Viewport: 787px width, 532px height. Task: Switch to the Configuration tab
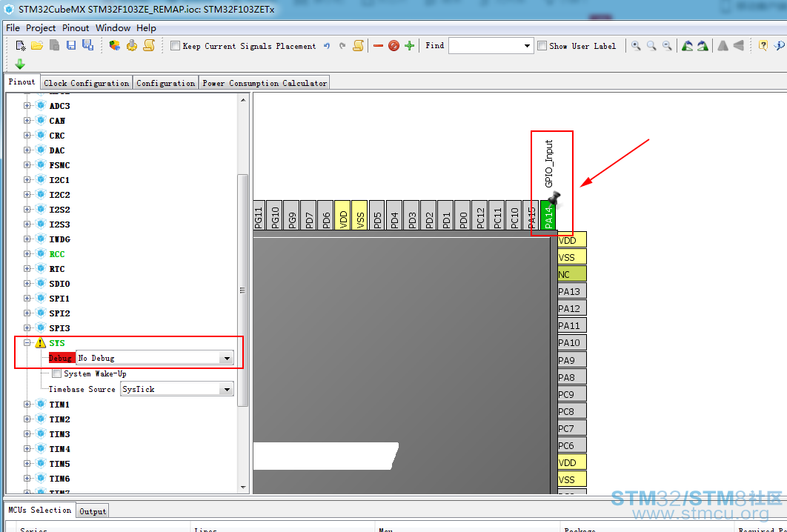point(166,83)
